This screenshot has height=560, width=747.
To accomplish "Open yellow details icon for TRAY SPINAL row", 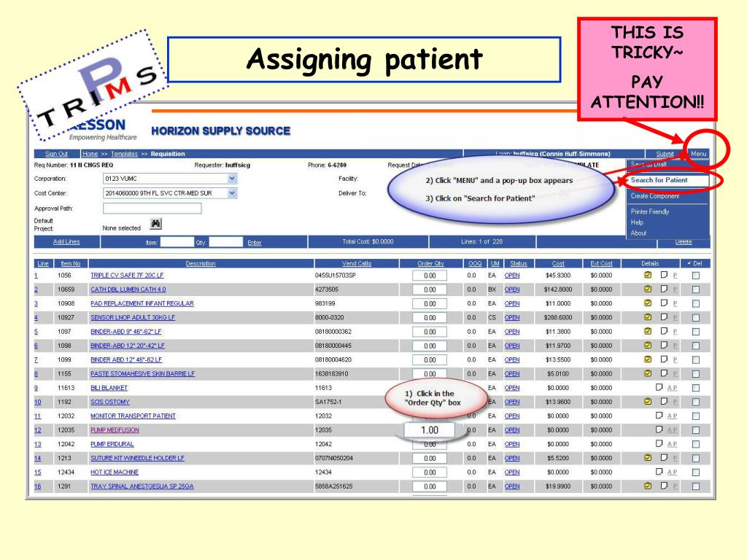I will 648,486.
